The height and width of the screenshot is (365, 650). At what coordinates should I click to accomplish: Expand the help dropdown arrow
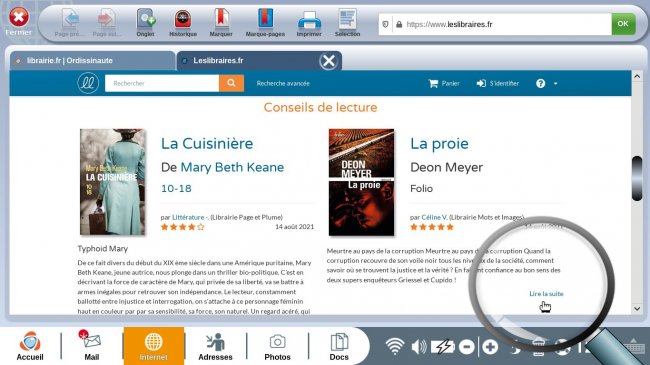555,84
